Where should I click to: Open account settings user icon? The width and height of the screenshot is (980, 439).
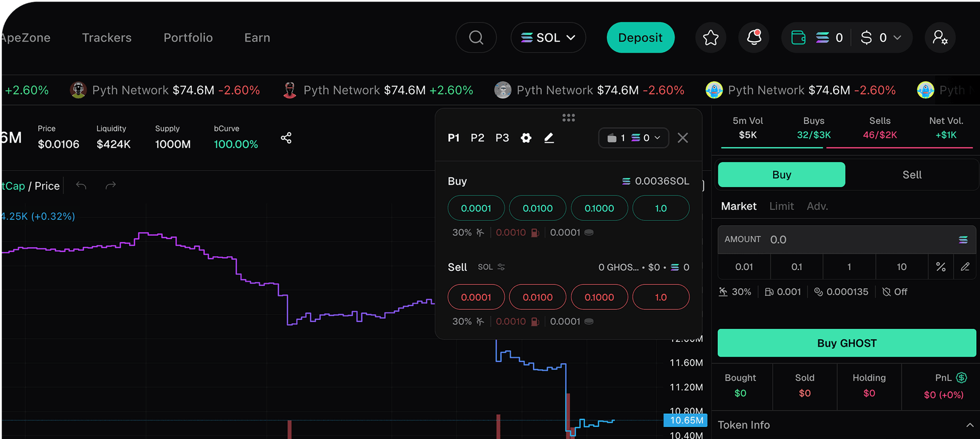click(940, 37)
